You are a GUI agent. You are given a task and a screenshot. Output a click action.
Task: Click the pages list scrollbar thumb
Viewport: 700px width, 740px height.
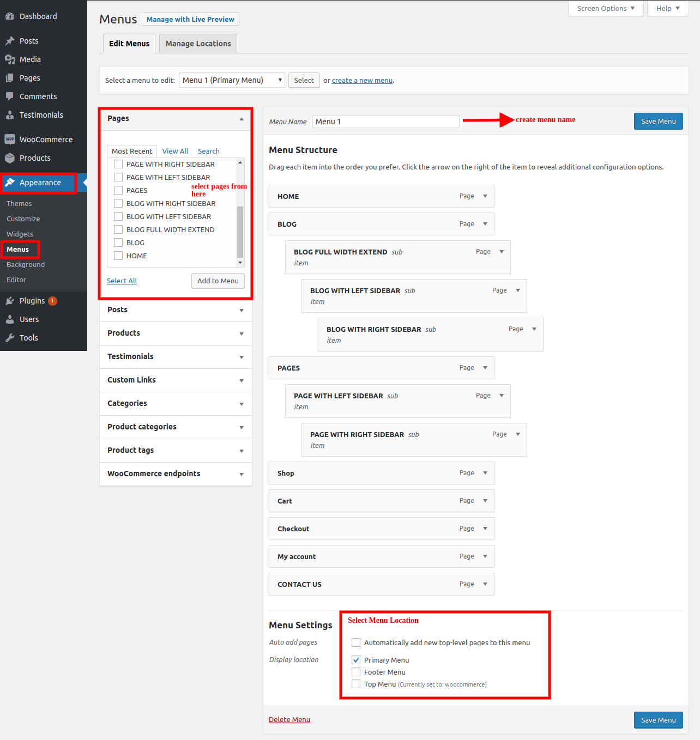point(240,232)
